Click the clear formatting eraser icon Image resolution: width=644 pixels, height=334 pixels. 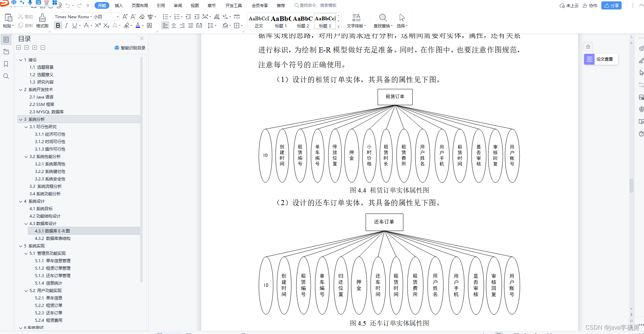[x=142, y=17]
